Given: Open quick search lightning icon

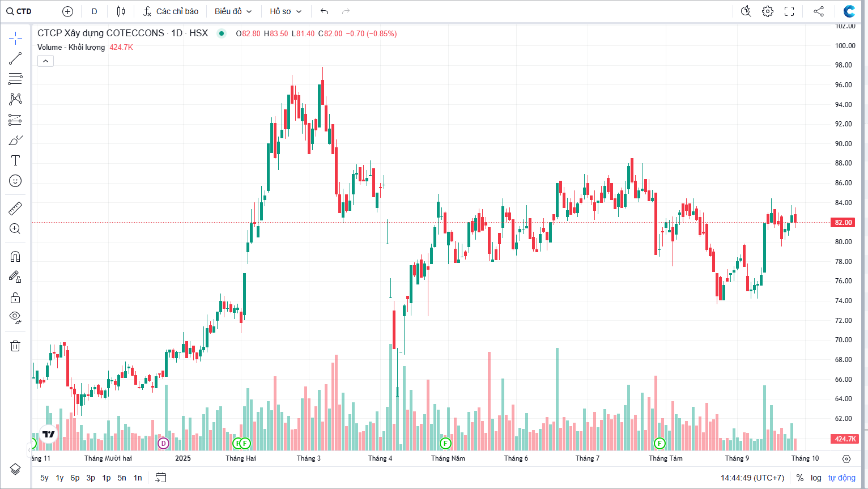Looking at the screenshot, I should click(746, 11).
